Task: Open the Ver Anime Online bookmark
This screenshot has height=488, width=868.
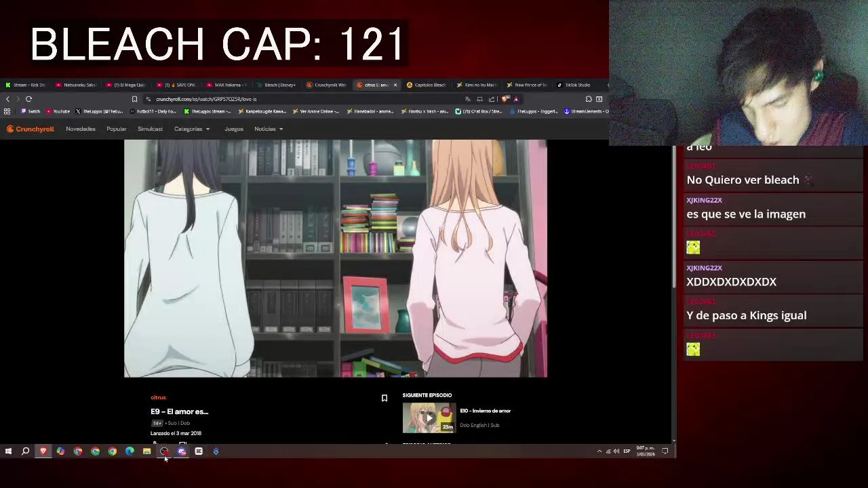Action: [316, 111]
